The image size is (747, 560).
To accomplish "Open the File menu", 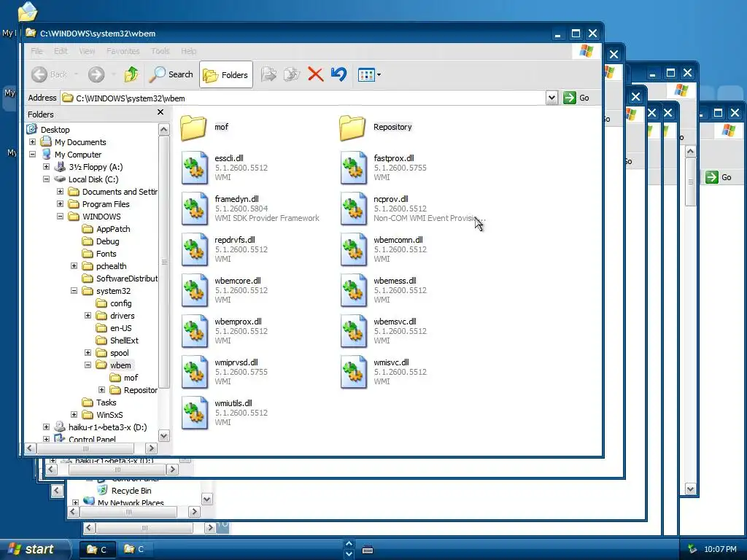I will click(x=36, y=51).
